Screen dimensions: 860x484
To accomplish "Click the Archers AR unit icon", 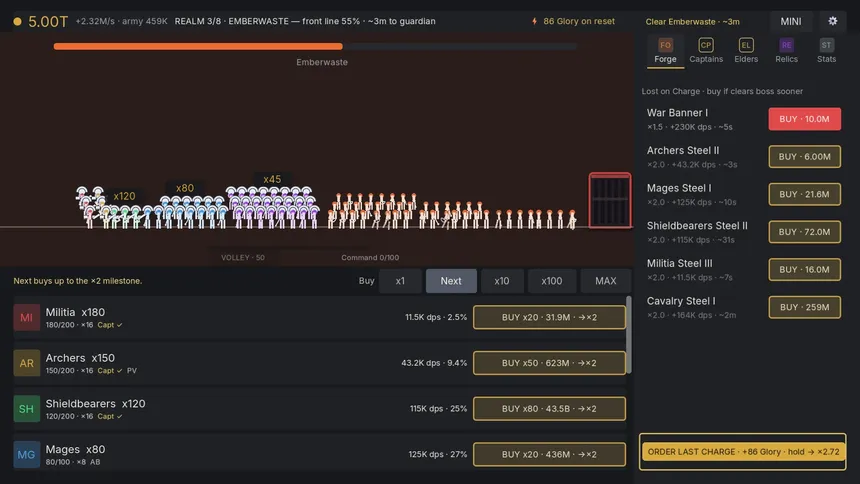I will 26,363.
